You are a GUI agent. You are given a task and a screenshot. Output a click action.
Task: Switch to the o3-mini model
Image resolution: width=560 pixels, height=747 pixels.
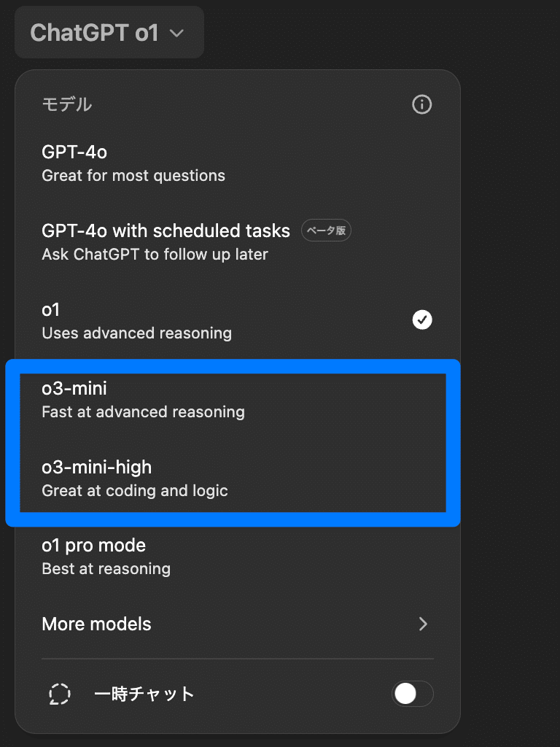(74, 389)
